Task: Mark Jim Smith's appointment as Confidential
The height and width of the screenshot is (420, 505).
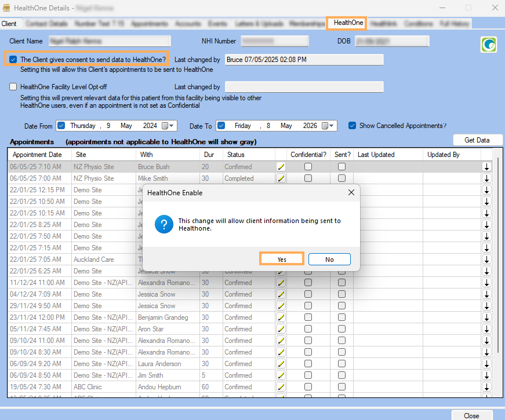Action: [308, 375]
